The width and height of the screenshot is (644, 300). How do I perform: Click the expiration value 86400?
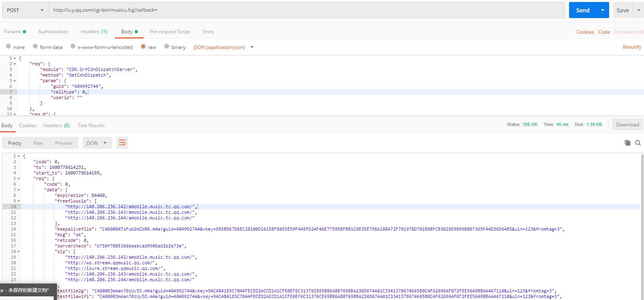coord(98,195)
